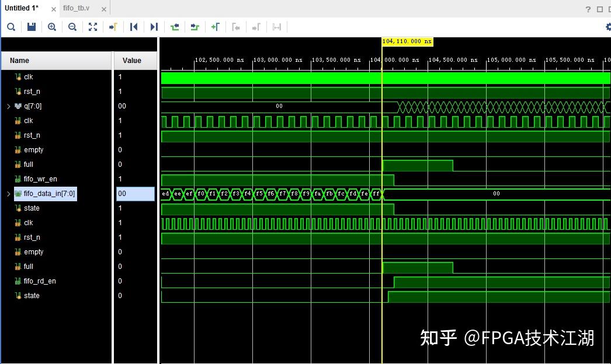Viewport: 611px width, 364px height.
Task: Select the clk signal name
Action: (28, 76)
